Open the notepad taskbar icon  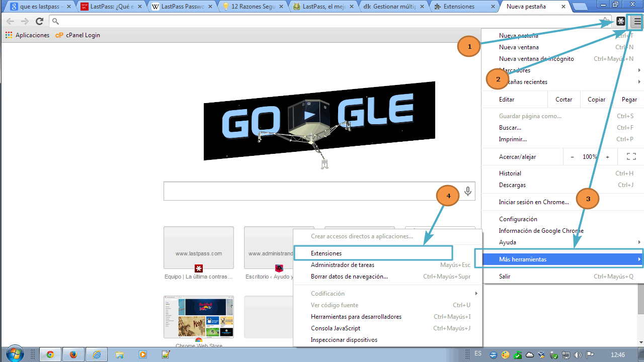click(x=166, y=354)
